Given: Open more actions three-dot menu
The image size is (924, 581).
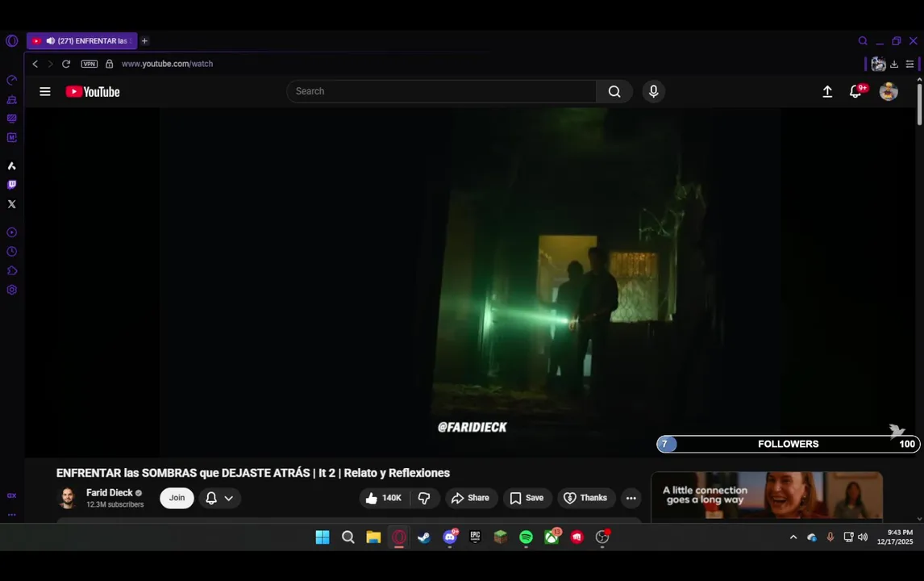Looking at the screenshot, I should [x=631, y=498].
